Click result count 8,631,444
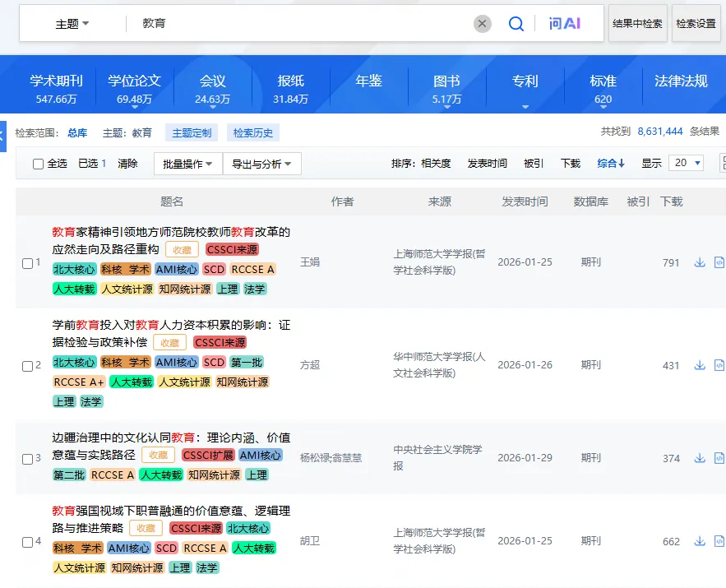 point(659,132)
